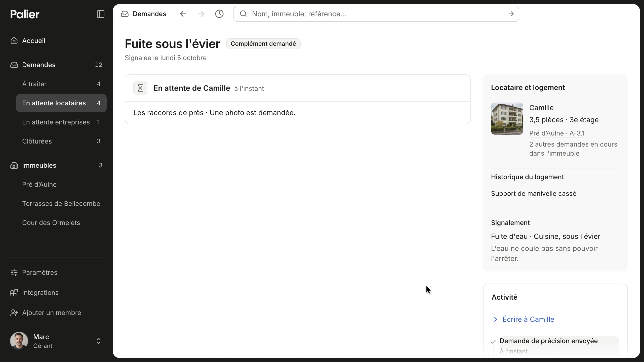Click Signalée le lundi 5 octobre text

point(166,58)
